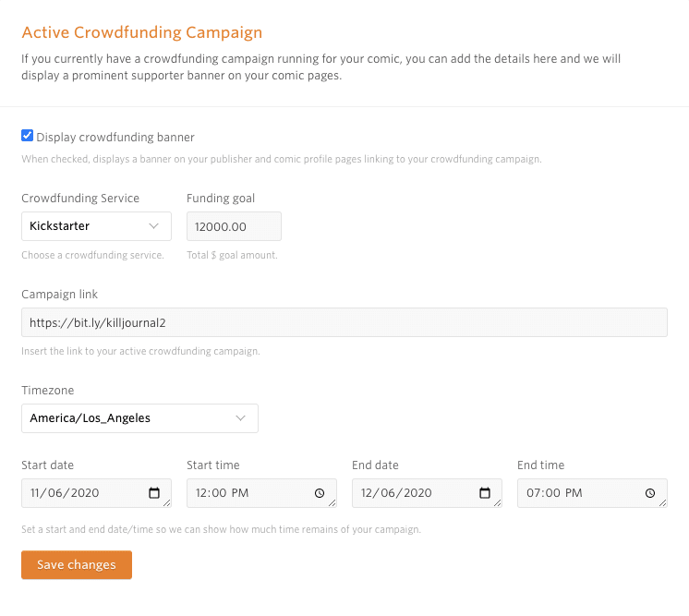Click chevron arrow of Crowdfunding Service select
The width and height of the screenshot is (689, 616).
pyautogui.click(x=154, y=225)
